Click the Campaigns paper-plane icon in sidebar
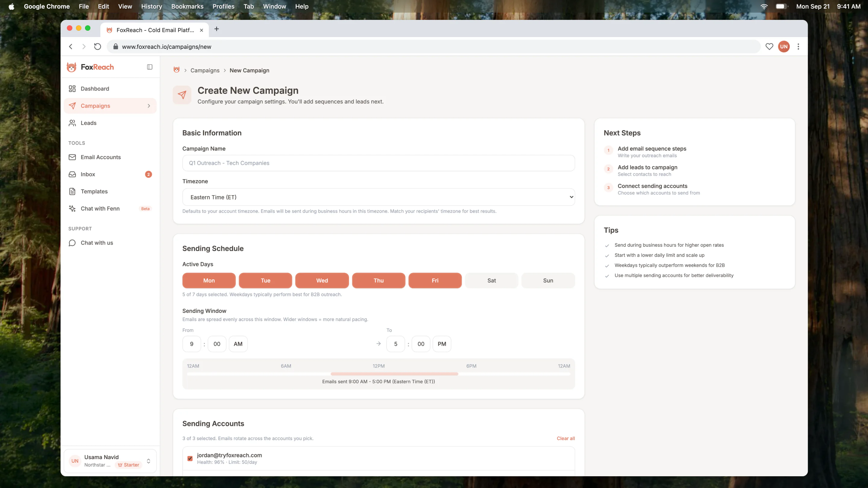868x488 pixels. pyautogui.click(x=72, y=106)
